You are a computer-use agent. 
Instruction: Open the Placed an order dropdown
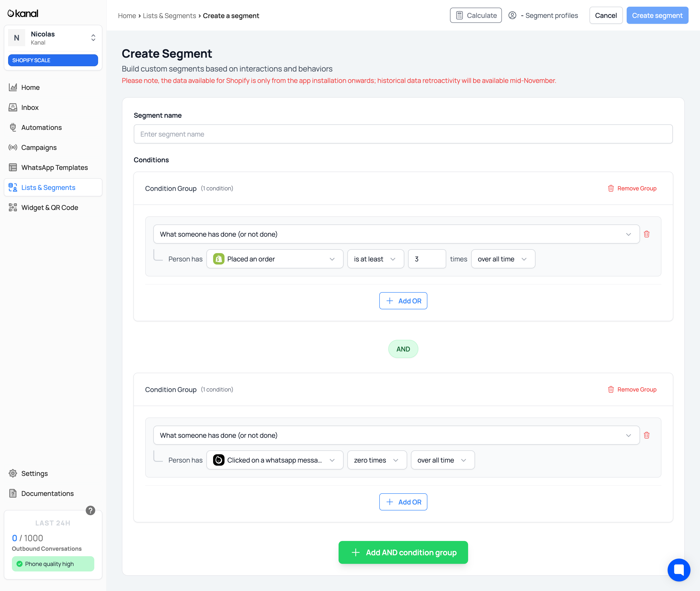tap(275, 259)
